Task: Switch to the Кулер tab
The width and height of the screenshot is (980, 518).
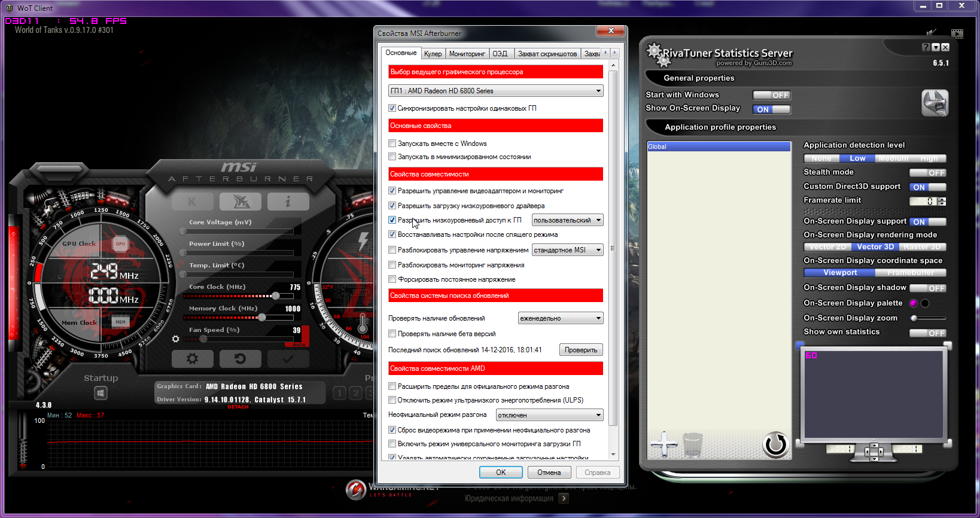Action: pos(433,54)
